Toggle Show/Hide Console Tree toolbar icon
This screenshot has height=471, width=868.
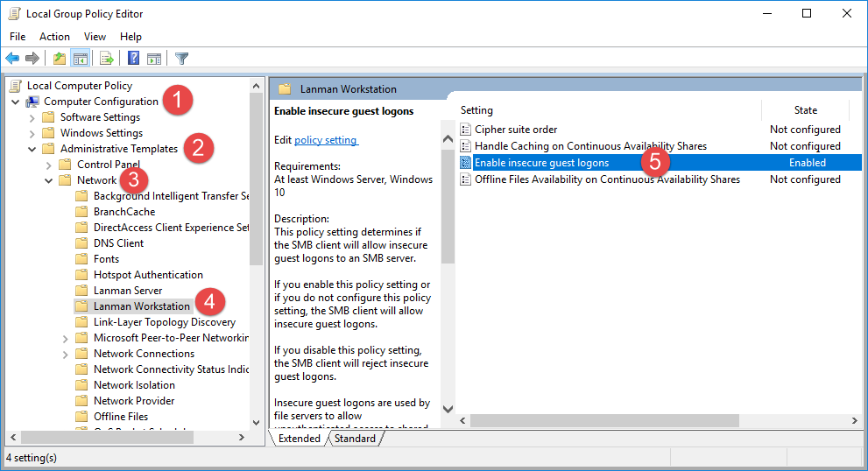81,58
